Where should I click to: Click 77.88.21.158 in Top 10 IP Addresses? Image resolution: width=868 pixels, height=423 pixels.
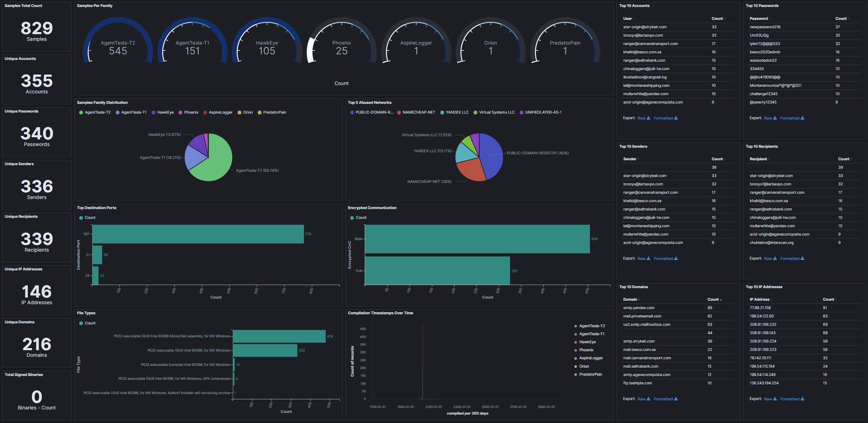[x=760, y=308]
